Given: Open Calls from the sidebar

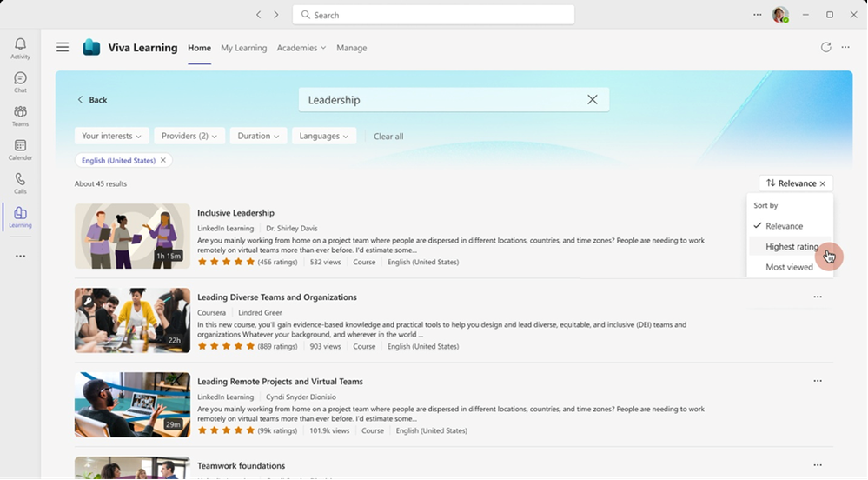Looking at the screenshot, I should point(20,183).
